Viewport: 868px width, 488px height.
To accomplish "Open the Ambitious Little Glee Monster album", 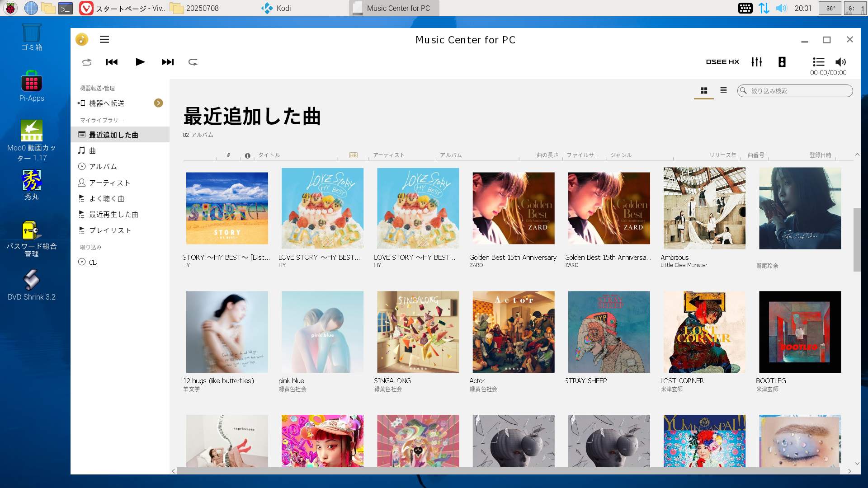I will [x=704, y=208].
